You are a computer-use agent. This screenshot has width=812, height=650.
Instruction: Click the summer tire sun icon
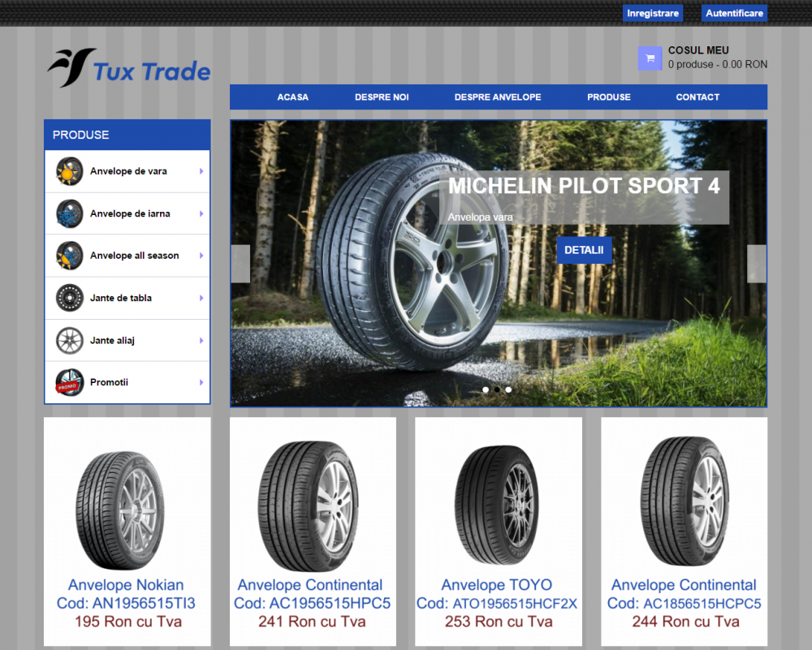[x=70, y=171]
